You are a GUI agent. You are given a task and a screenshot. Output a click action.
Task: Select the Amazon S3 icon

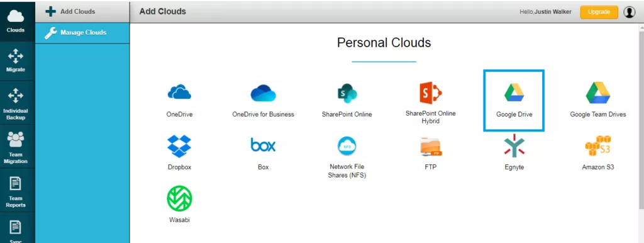tap(598, 146)
